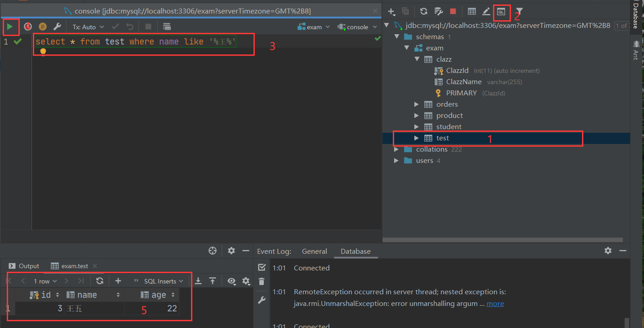Switch Event Log to General tab
644x328 pixels.
(315, 252)
